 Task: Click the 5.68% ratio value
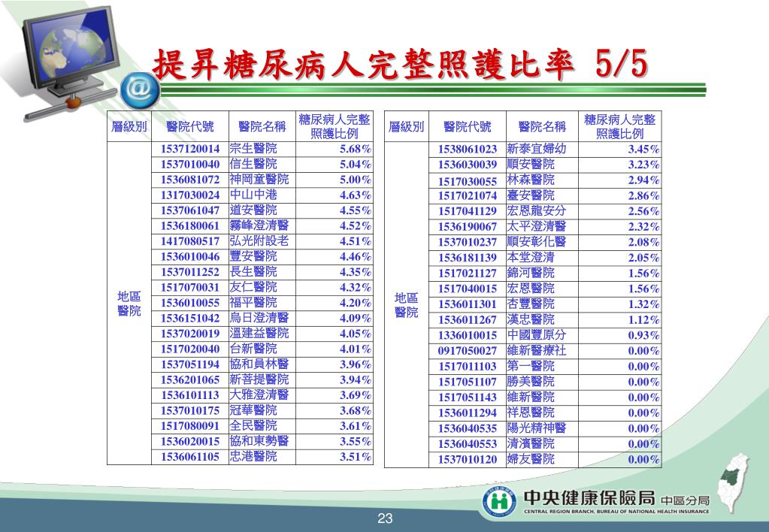point(355,149)
